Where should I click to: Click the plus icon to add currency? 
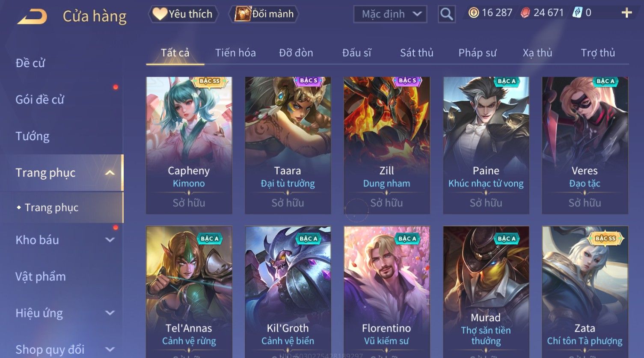point(626,13)
